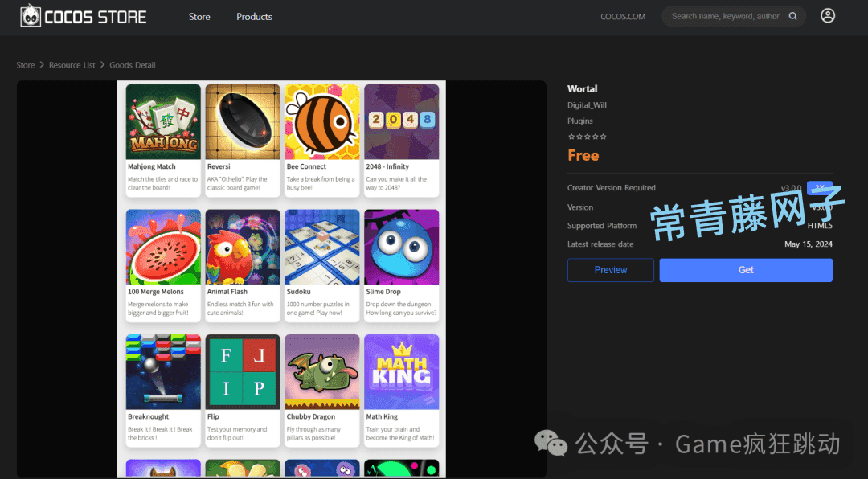The width and height of the screenshot is (868, 479).
Task: Click the Chubby Dragon title text
Action: click(x=310, y=416)
